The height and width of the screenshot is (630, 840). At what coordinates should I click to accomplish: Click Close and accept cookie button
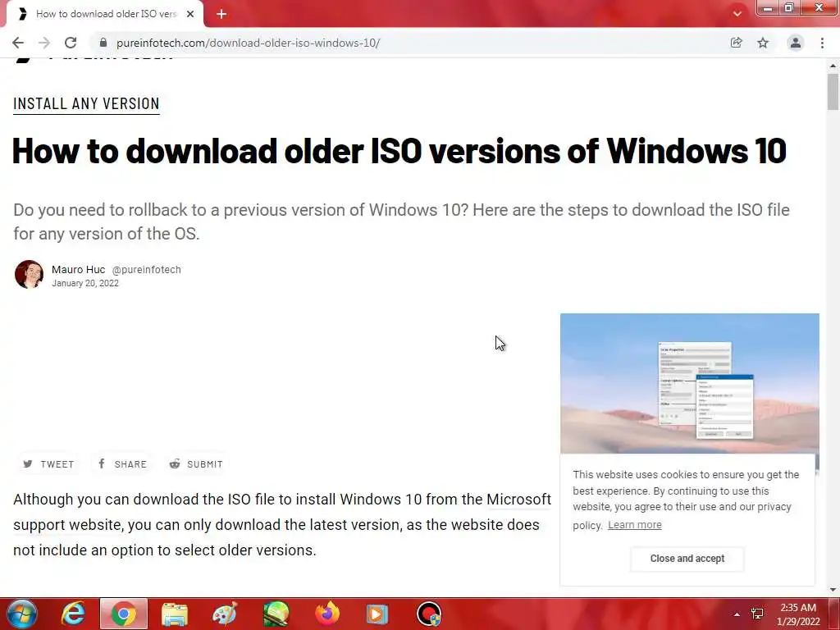click(x=687, y=559)
